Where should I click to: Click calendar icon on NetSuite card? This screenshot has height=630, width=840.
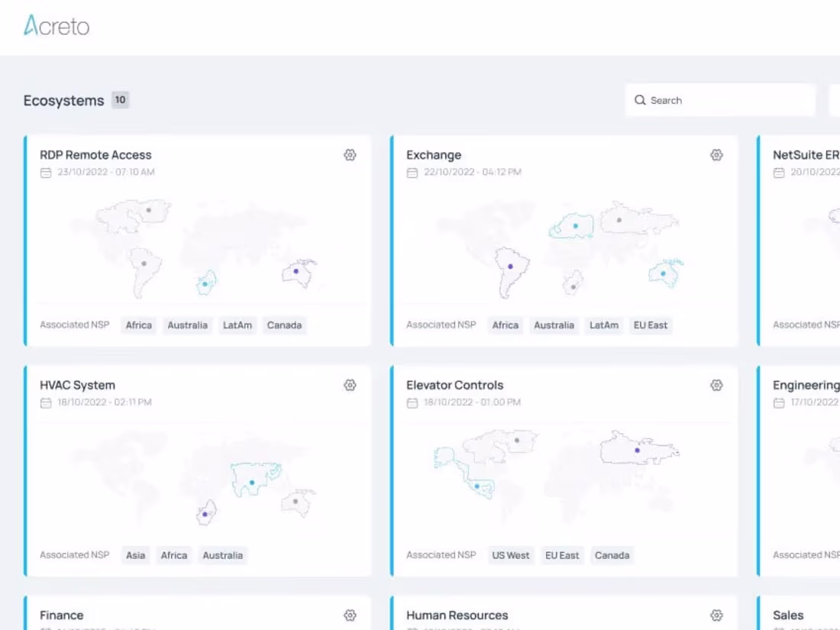778,173
